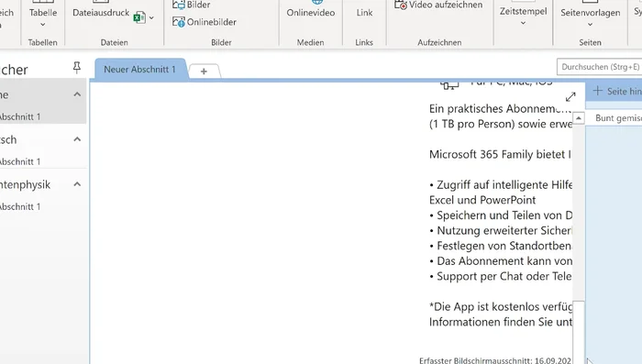Open Abschnitt 1 under the 'sch' notebook
Image resolution: width=642 pixels, height=364 pixels.
[x=20, y=161]
